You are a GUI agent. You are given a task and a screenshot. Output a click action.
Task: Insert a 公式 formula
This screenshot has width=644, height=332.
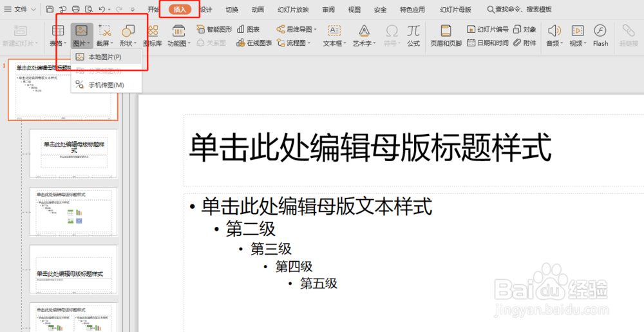(x=413, y=35)
